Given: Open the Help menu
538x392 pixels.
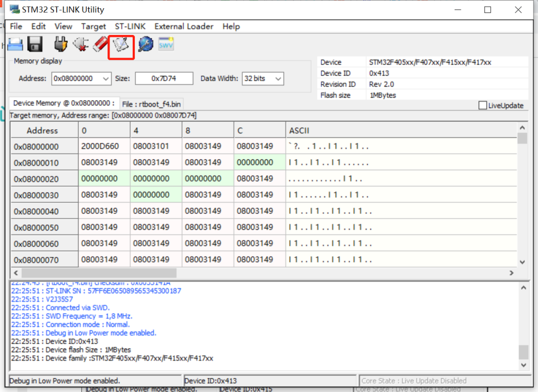Looking at the screenshot, I should (231, 26).
